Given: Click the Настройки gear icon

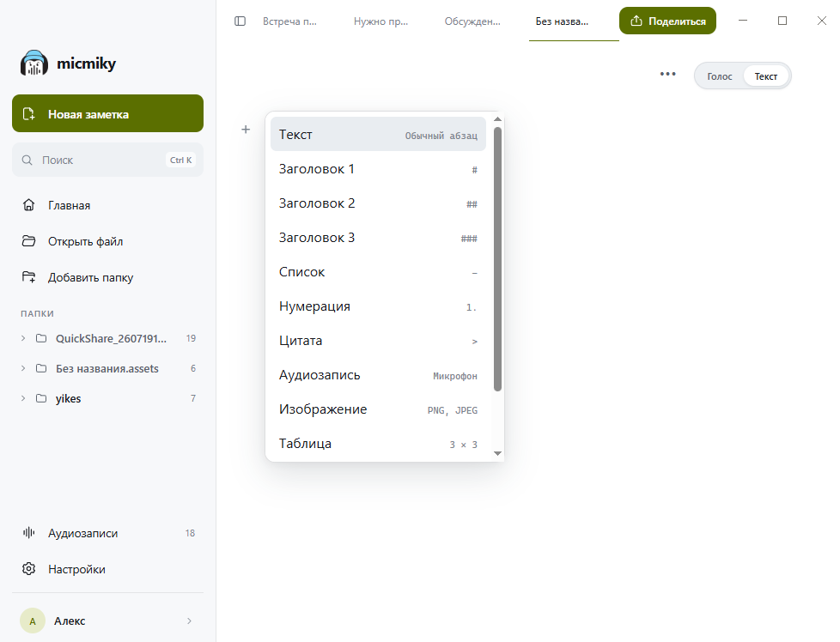Looking at the screenshot, I should pos(29,569).
